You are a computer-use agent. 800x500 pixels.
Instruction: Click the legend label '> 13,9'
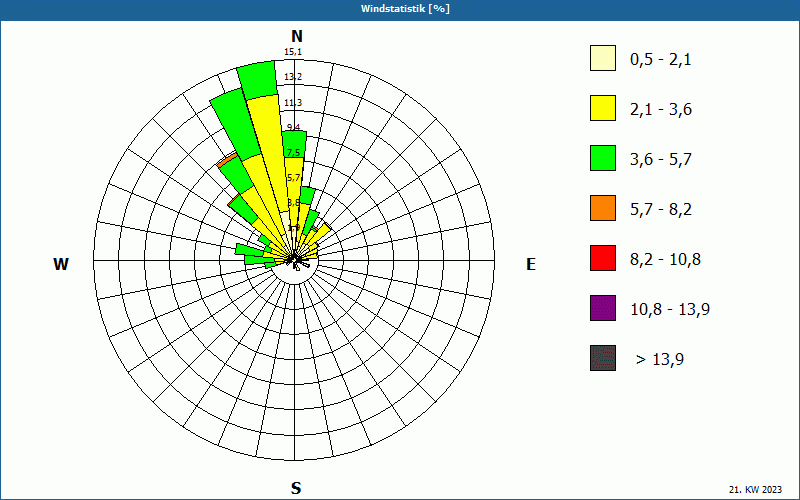tap(660, 360)
